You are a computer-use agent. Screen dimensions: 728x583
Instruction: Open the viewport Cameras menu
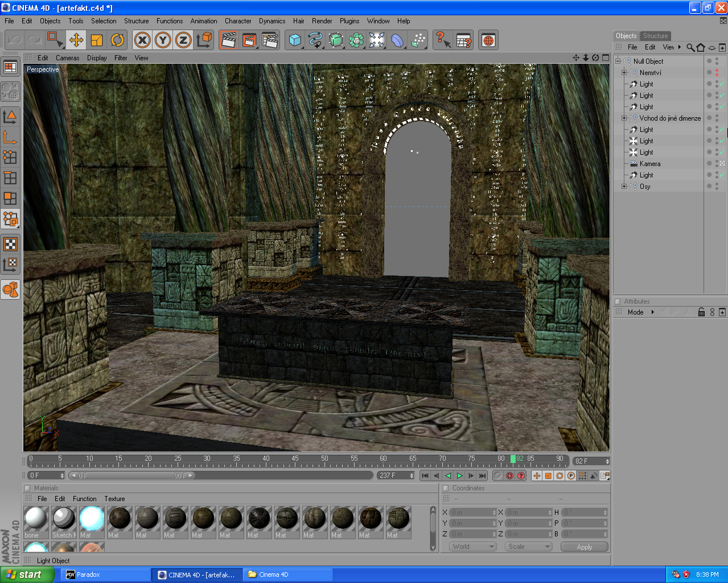[x=67, y=58]
